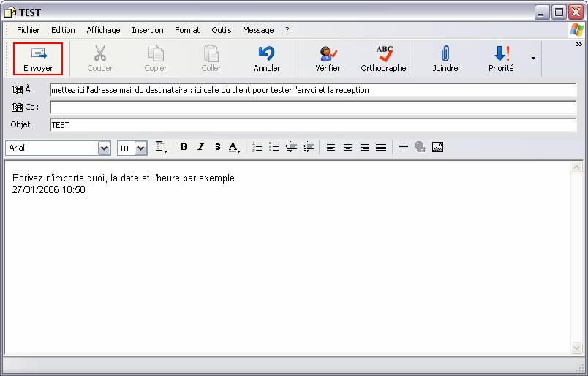Click the Coller clipboard icon
The image size is (588, 376).
(211, 53)
